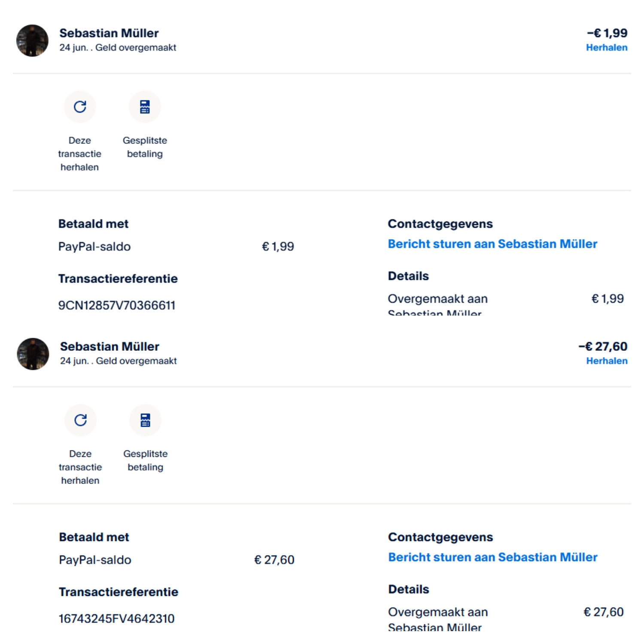Select 'Deze transactie herhalen' label in second transaction
The width and height of the screenshot is (644, 644).
[80, 467]
